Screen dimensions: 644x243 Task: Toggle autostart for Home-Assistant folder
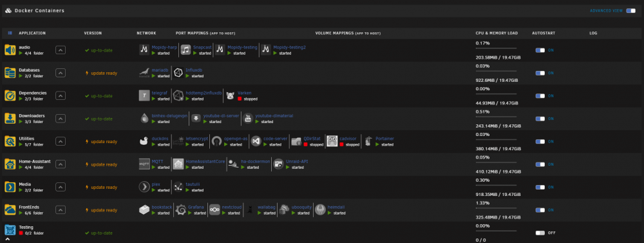pyautogui.click(x=540, y=164)
